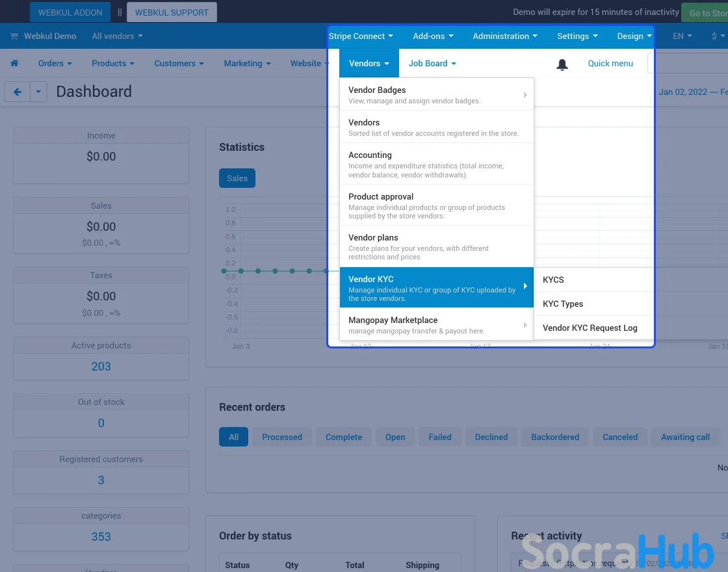The height and width of the screenshot is (572, 728).
Task: Click the notification bell icon
Action: [x=562, y=64]
